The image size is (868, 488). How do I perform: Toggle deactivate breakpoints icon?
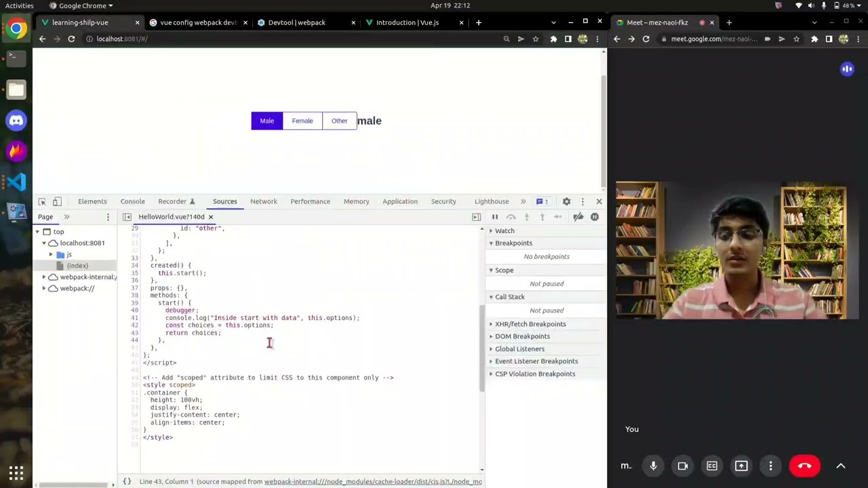pos(578,217)
